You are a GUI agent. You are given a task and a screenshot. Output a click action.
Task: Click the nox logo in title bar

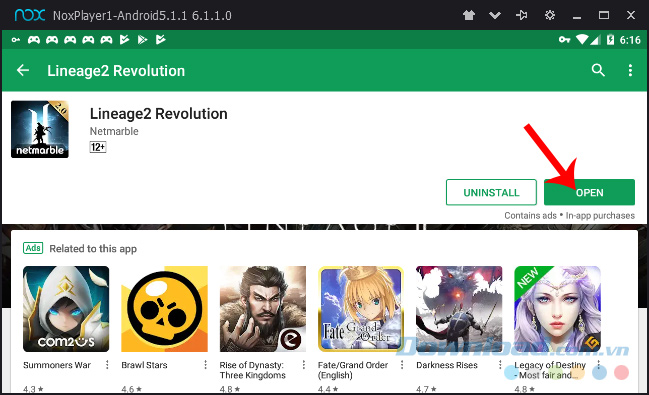[29, 15]
